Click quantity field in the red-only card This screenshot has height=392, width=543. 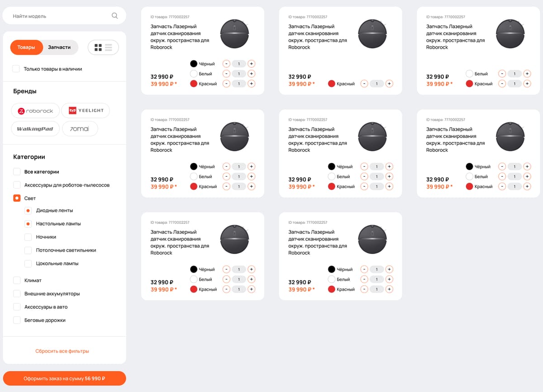(x=377, y=84)
